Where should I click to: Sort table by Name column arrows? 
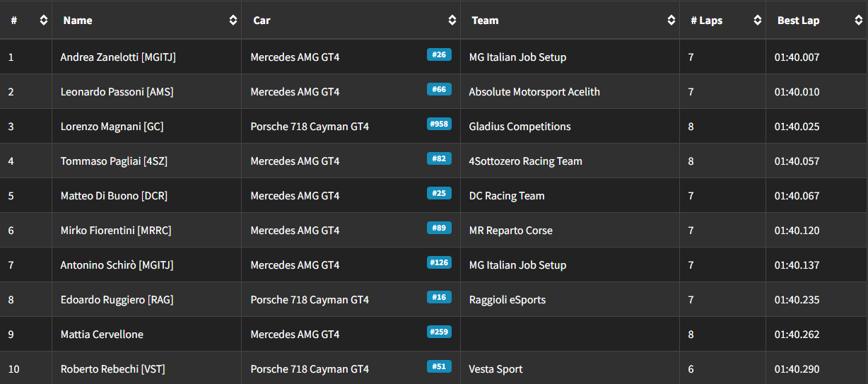point(233,21)
